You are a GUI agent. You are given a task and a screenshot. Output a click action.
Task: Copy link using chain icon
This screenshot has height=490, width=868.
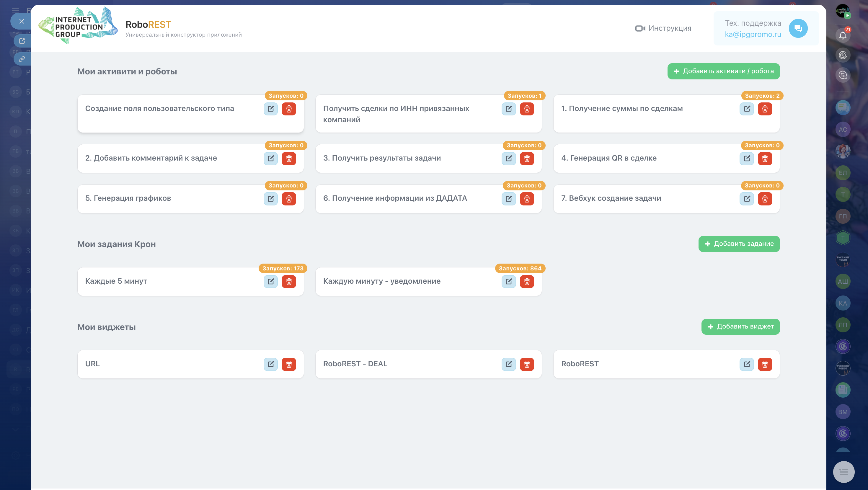(22, 59)
